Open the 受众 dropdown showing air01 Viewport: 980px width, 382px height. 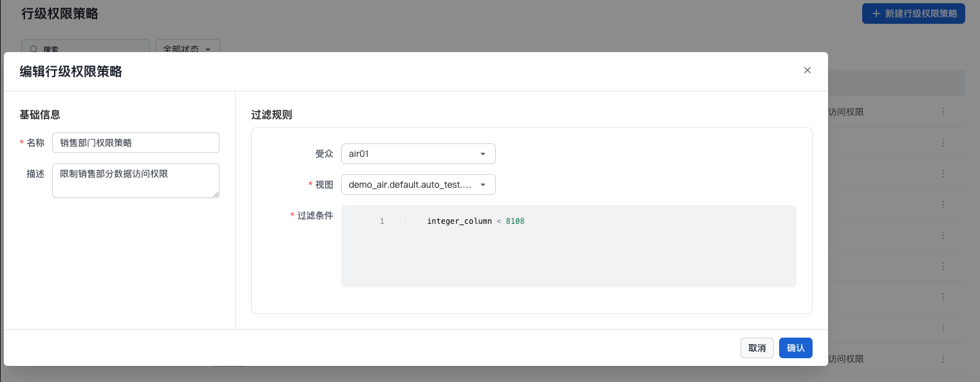418,154
